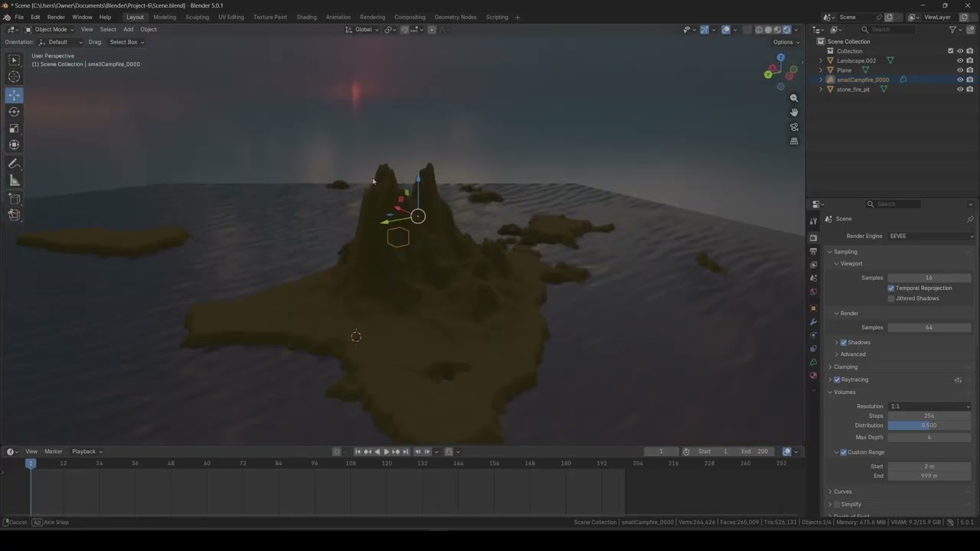Click the Options button in viewport
Image resolution: width=980 pixels, height=551 pixels.
[x=786, y=42]
